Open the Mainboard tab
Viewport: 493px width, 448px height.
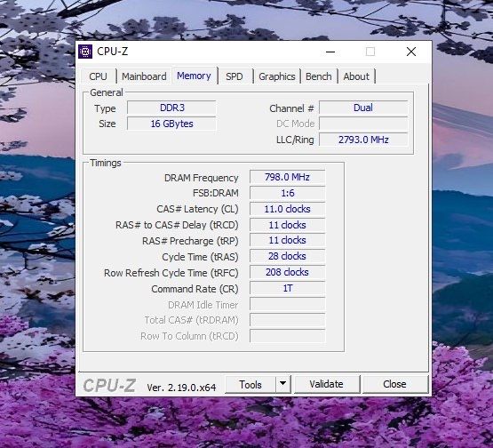(144, 76)
